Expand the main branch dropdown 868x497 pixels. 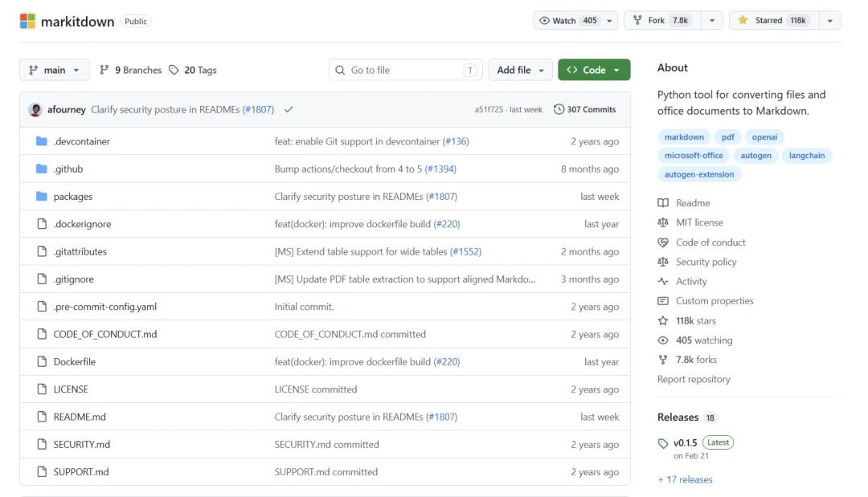tap(54, 70)
